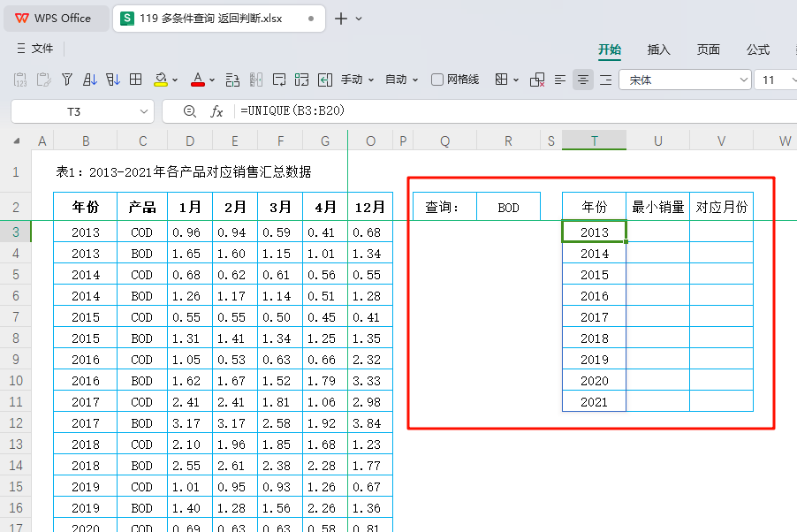Open the 手动 calculation dropdown
This screenshot has width=797, height=532.
pyautogui.click(x=357, y=80)
